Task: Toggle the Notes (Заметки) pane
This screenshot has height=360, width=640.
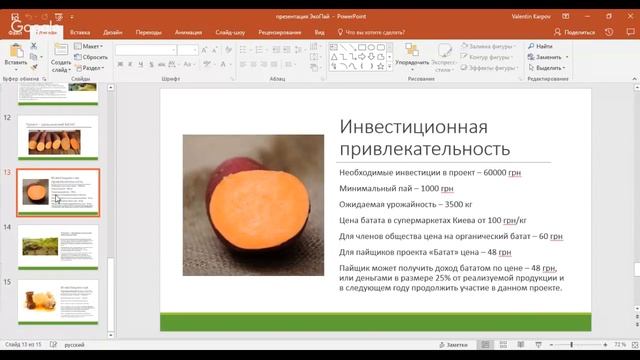Action: click(453, 345)
